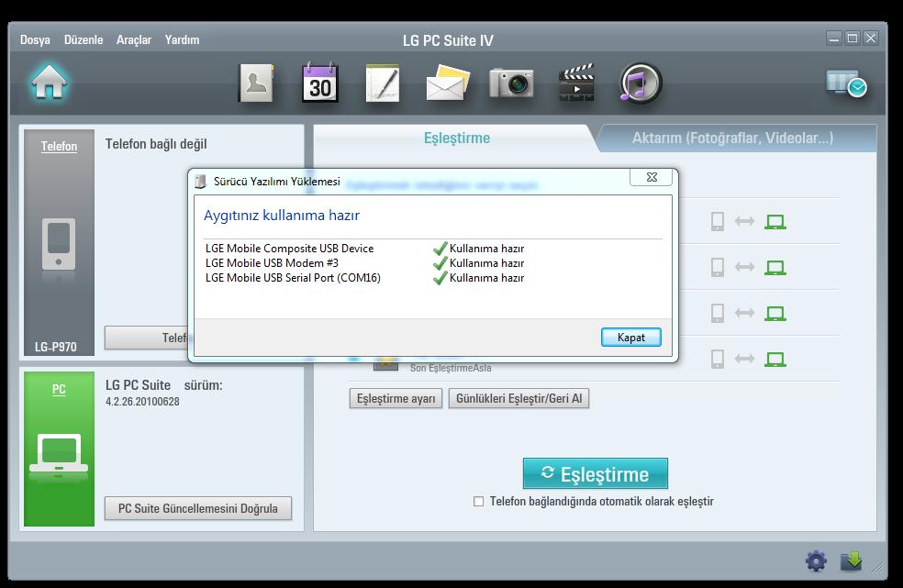Open the Messages envelope icon
Screen dimensions: 903x588
[448, 83]
